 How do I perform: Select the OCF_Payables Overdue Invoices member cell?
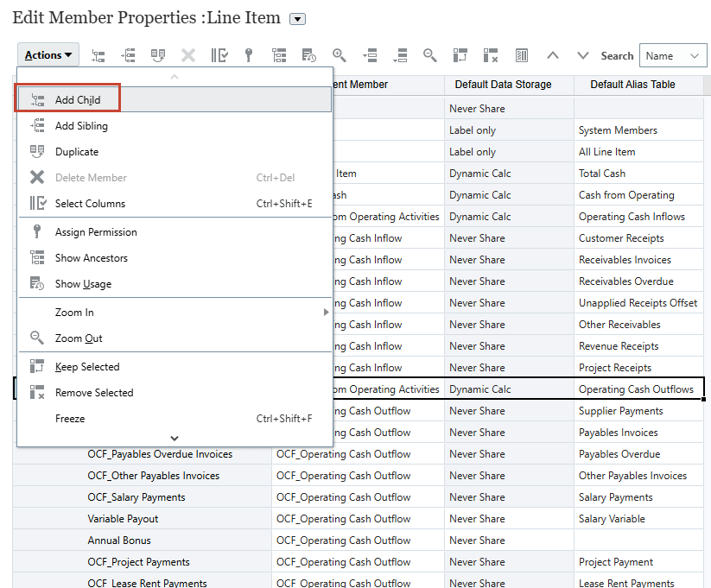143,454
